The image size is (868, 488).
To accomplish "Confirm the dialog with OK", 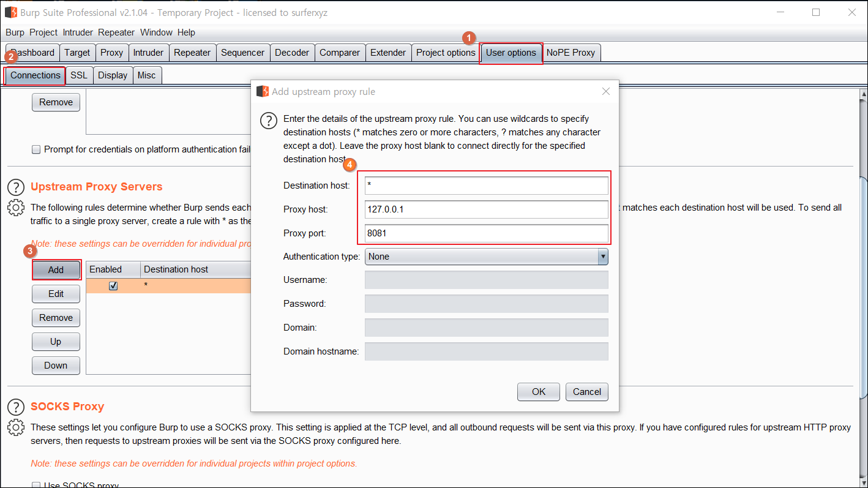I will pos(539,392).
